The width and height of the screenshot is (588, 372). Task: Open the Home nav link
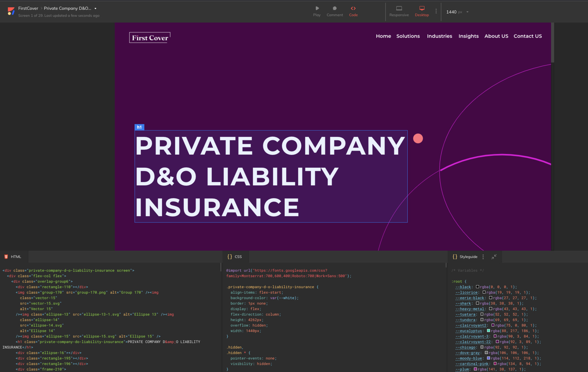383,36
